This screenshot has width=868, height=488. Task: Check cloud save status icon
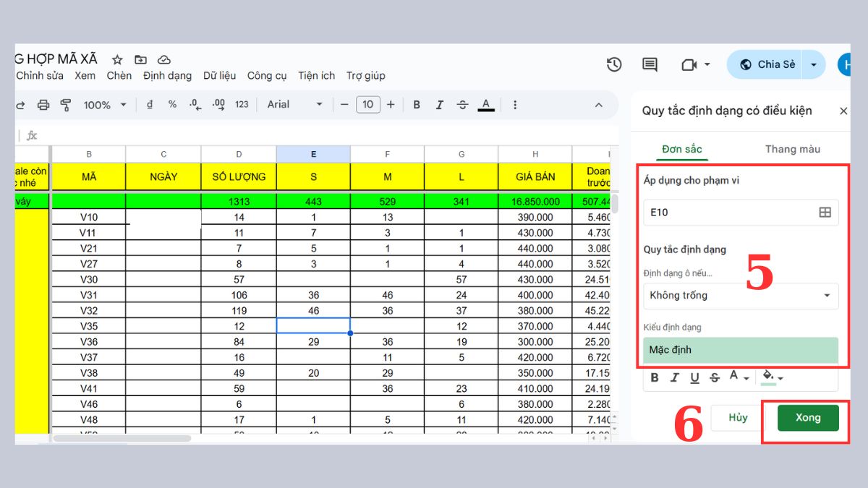pos(164,59)
